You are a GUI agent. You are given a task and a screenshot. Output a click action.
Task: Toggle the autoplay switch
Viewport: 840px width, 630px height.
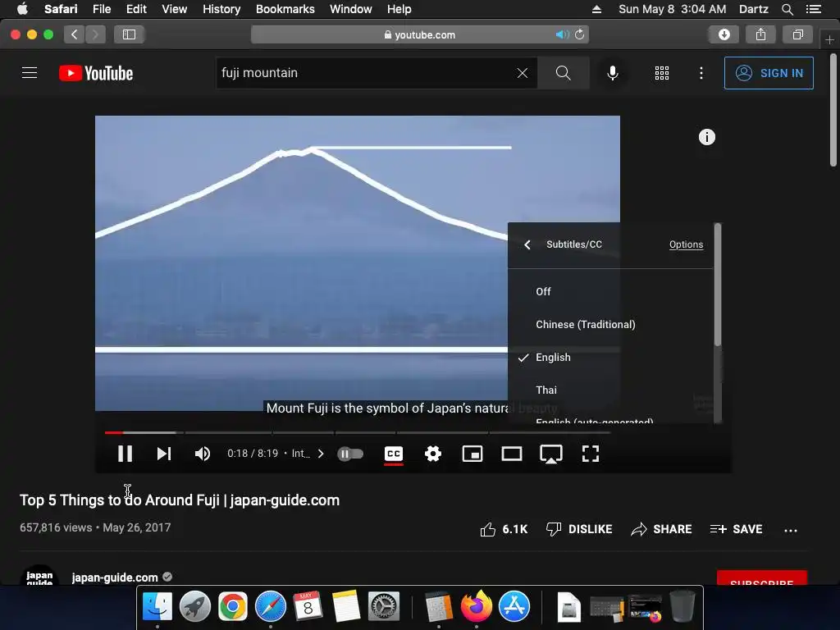pyautogui.click(x=350, y=454)
